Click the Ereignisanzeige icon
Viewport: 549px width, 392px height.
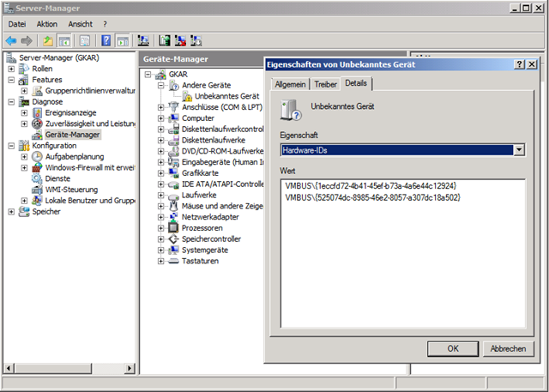[x=37, y=113]
